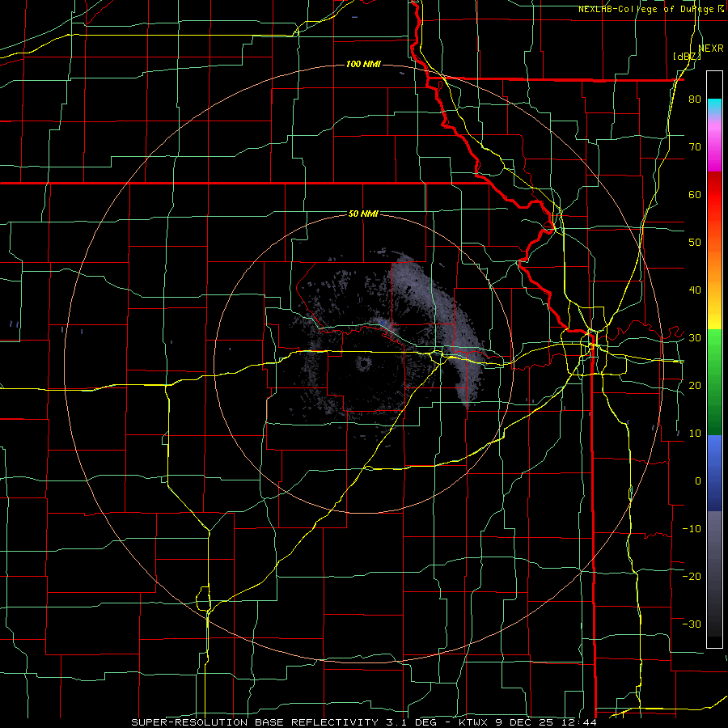
Task: Click the 80 dBZ scale label
Action: tap(695, 99)
